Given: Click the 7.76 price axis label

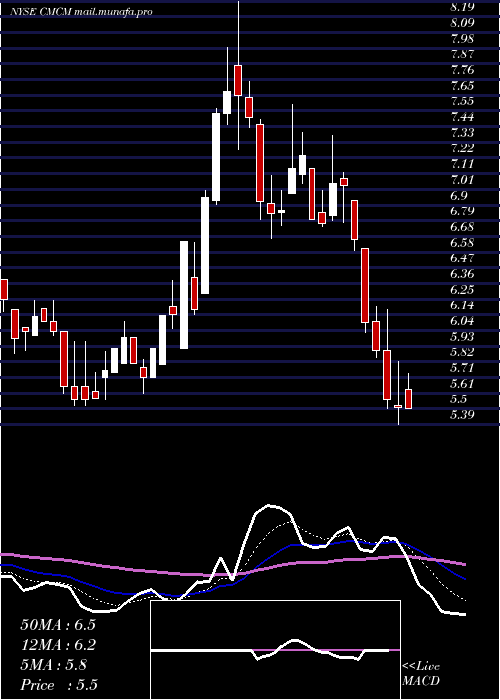Looking at the screenshot, I should click(x=462, y=70).
